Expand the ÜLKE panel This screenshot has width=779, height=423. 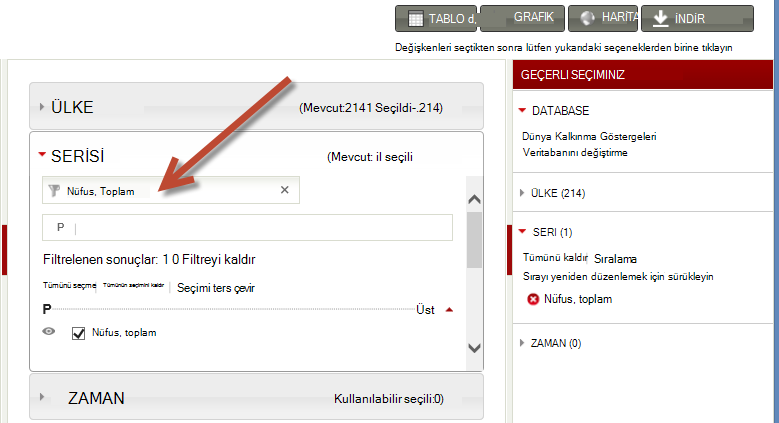click(x=256, y=106)
